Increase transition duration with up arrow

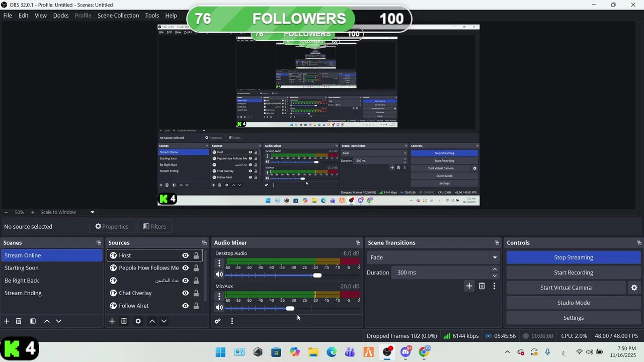click(x=494, y=269)
